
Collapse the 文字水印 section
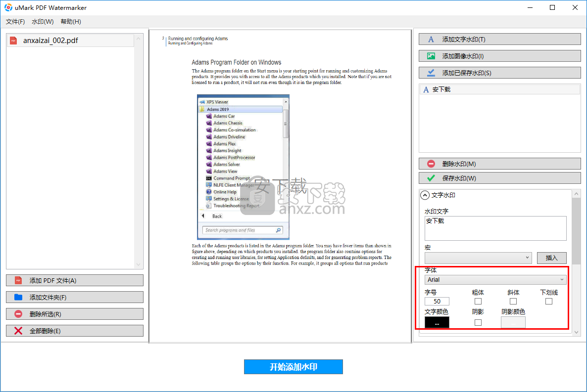(425, 195)
